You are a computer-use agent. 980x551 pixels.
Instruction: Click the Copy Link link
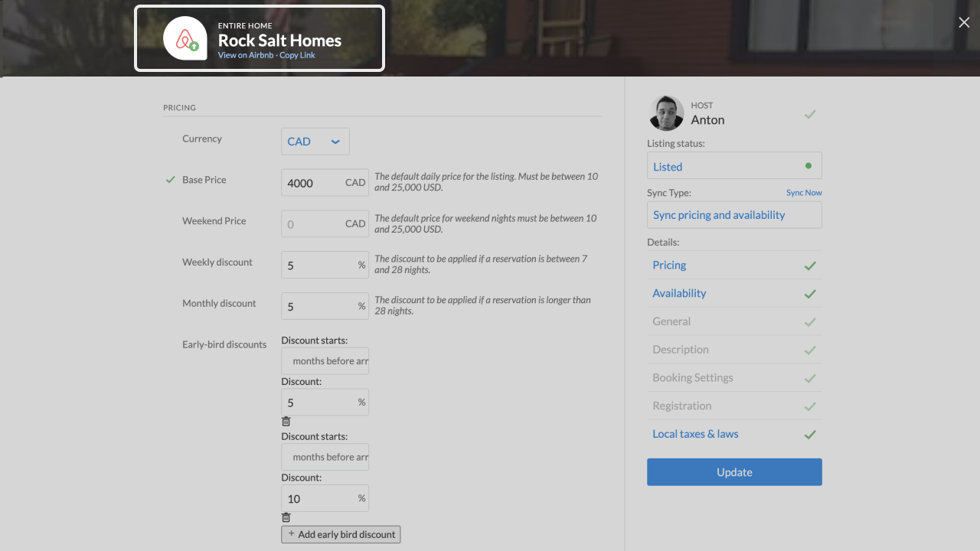point(297,55)
